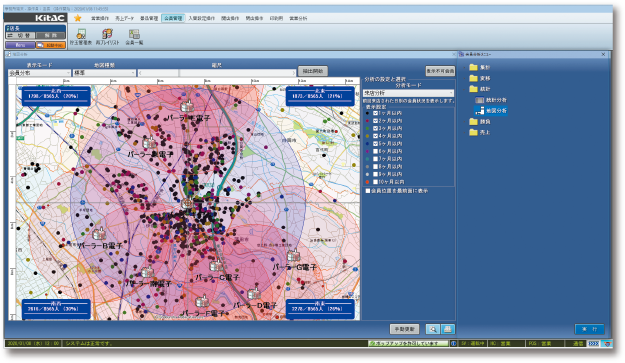
Task: Click the 抽出開始 button
Action: pyautogui.click(x=313, y=71)
